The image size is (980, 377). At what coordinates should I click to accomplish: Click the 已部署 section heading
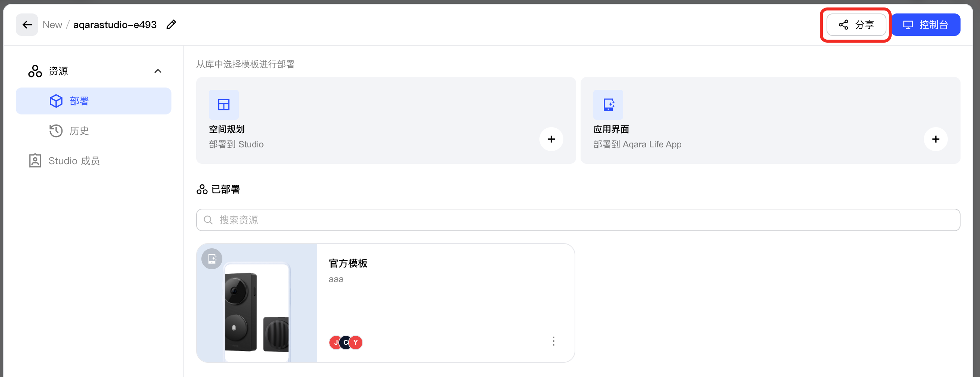[x=226, y=189]
